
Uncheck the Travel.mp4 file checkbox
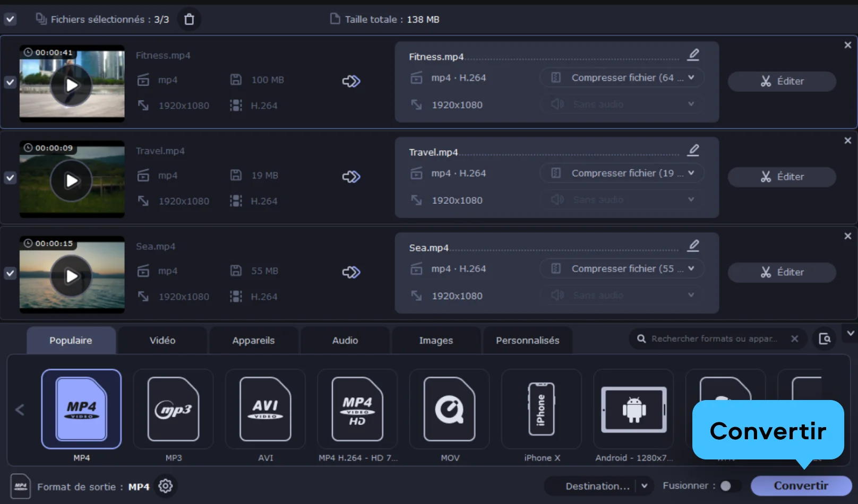click(10, 178)
